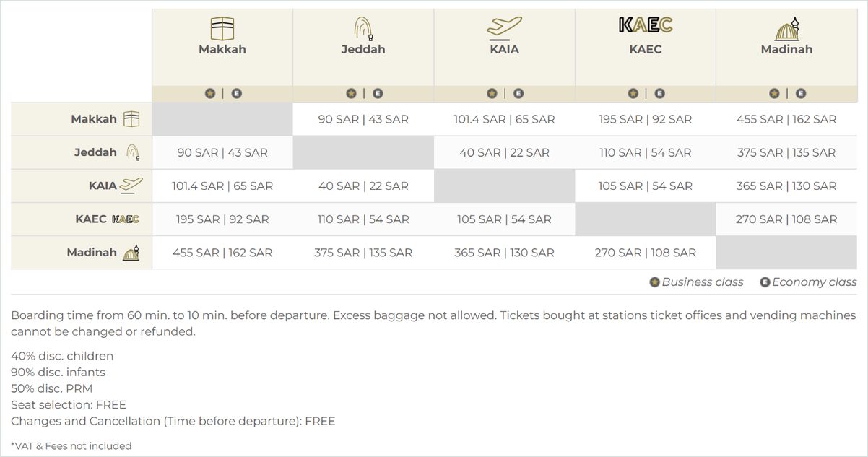Select the Jeddah column header label
Viewport: 868px width, 457px height.
[363, 50]
